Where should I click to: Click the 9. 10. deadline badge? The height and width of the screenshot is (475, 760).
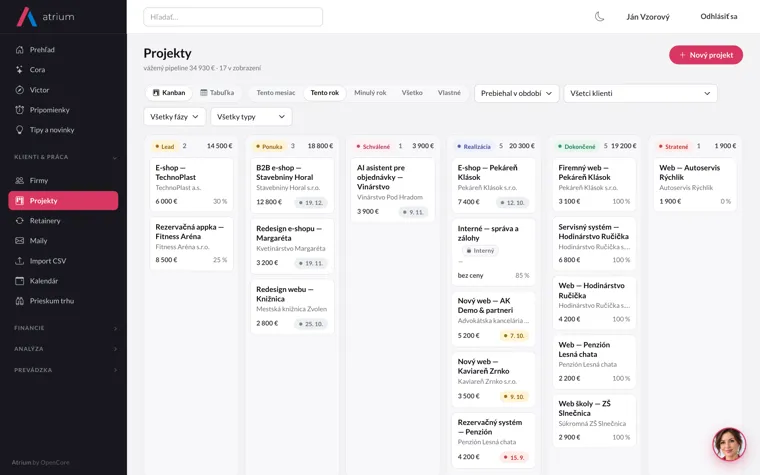point(514,396)
